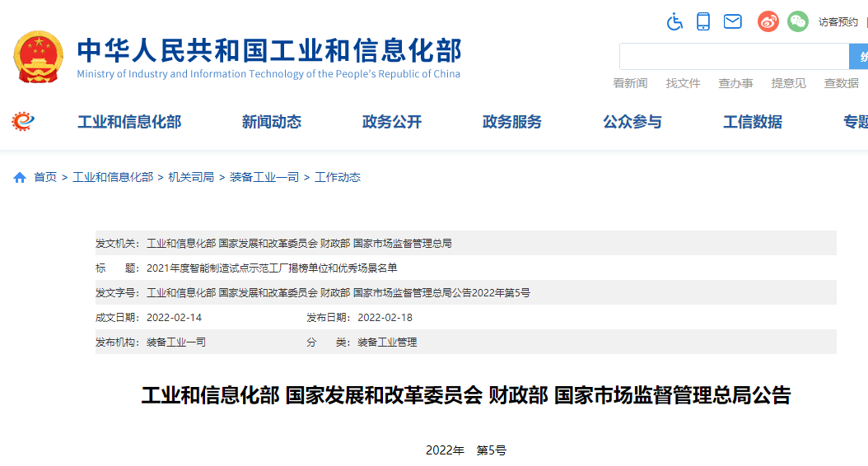Navigate to 装备工业一司 in breadcrumb
868x466 pixels.
point(264,178)
